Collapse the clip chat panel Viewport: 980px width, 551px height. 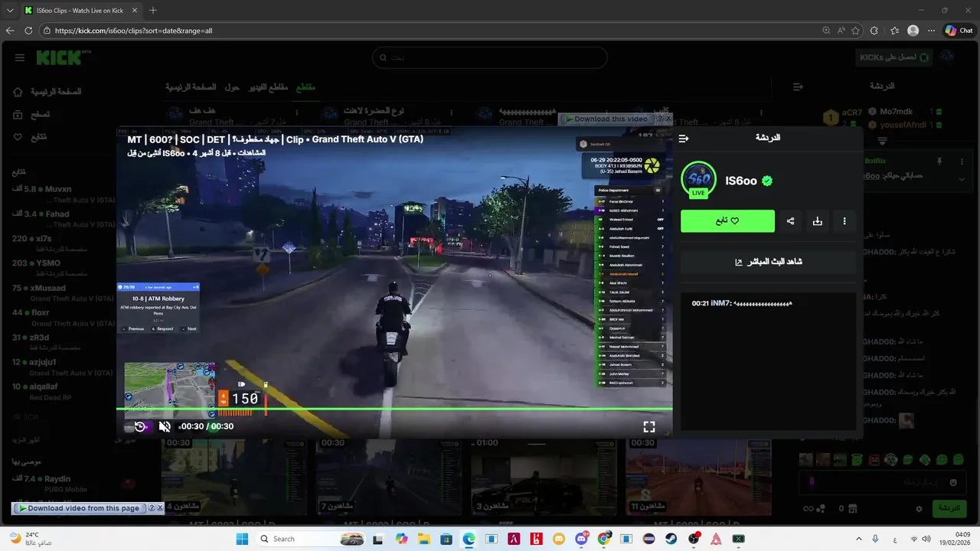click(x=684, y=139)
